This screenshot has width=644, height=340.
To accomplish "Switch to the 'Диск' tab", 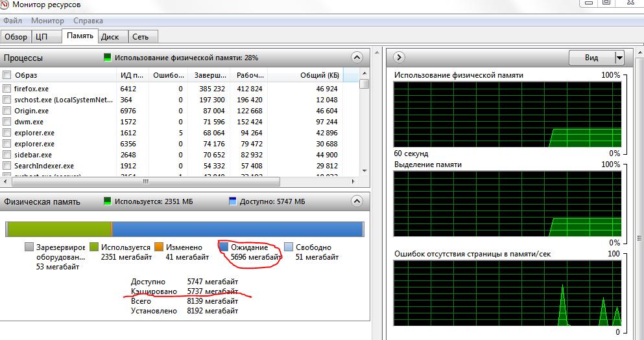I will click(x=110, y=37).
